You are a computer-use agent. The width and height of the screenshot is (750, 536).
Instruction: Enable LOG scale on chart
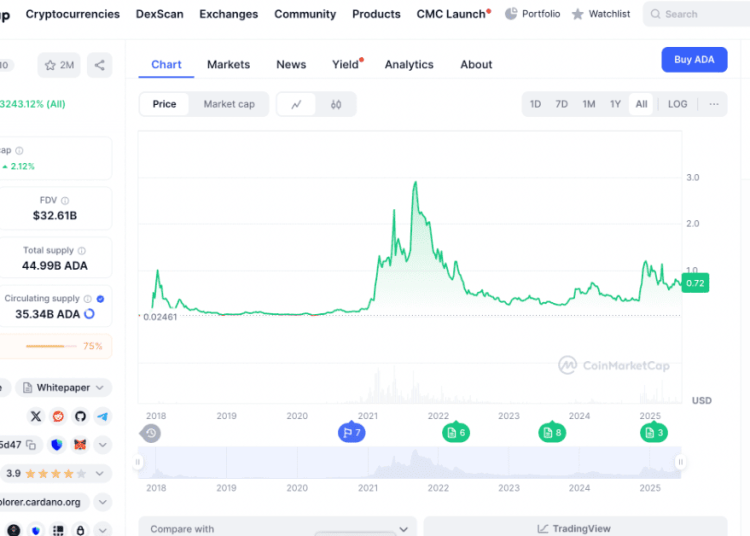(677, 104)
